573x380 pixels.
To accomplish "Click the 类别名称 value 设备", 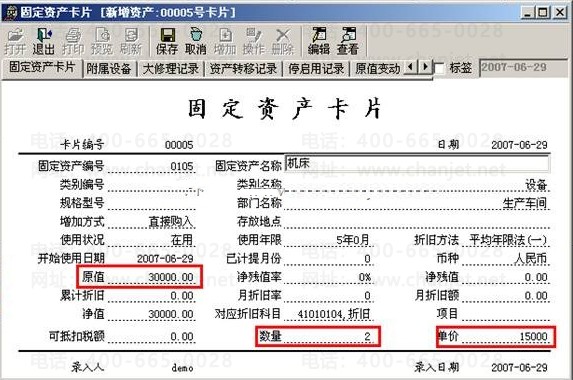I will pyautogui.click(x=536, y=185).
